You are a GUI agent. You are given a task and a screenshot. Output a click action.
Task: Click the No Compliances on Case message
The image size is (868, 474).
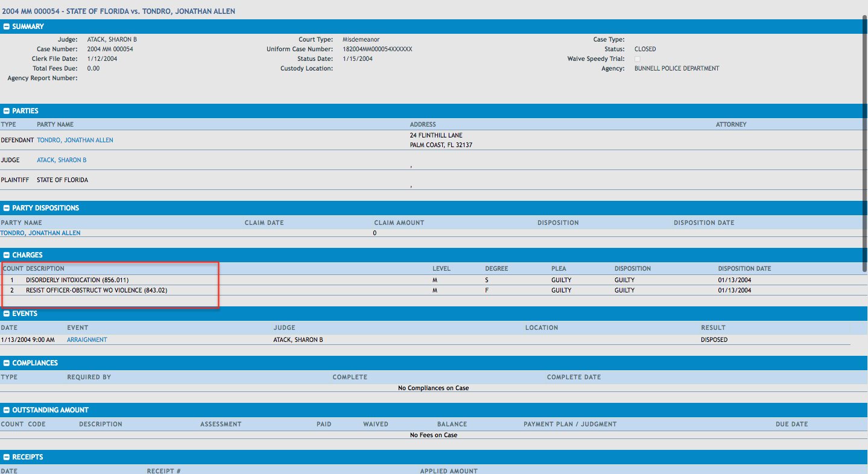tap(433, 388)
